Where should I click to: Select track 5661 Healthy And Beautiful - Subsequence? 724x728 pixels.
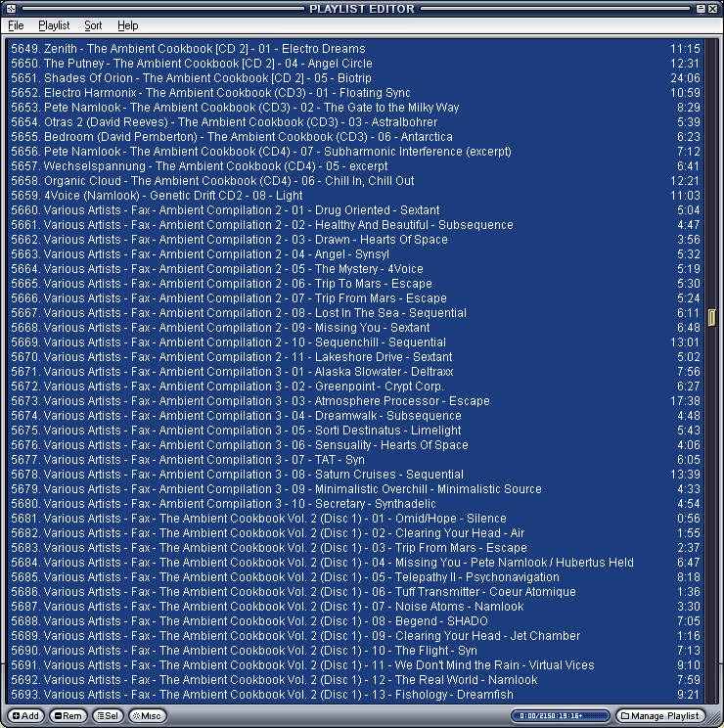pyautogui.click(x=355, y=225)
